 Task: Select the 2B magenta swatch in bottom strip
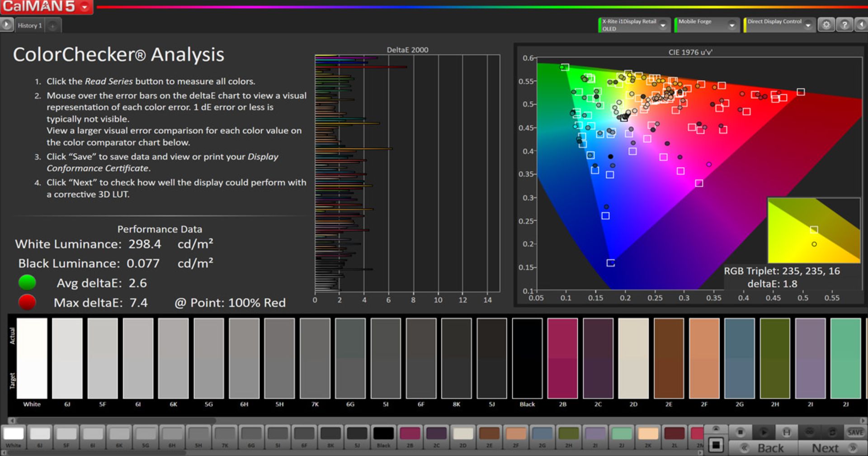pos(410,434)
